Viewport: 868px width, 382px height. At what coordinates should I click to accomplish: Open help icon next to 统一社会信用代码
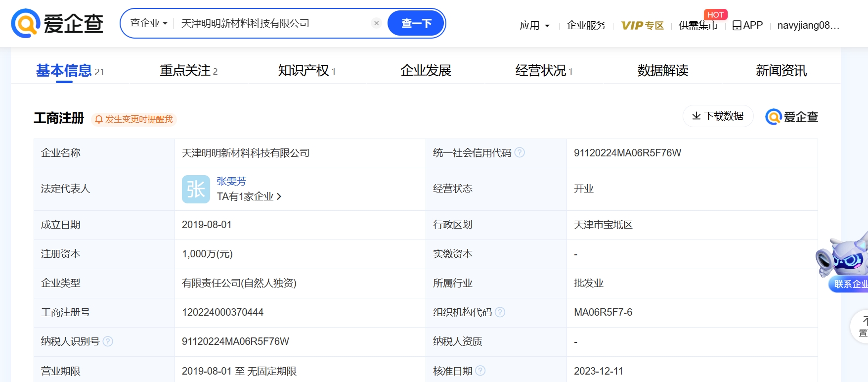[520, 152]
